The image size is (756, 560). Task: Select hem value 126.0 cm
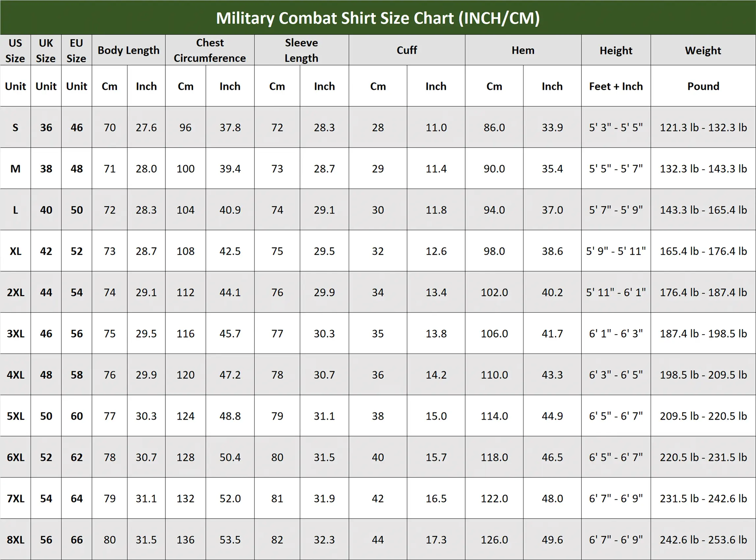494,540
